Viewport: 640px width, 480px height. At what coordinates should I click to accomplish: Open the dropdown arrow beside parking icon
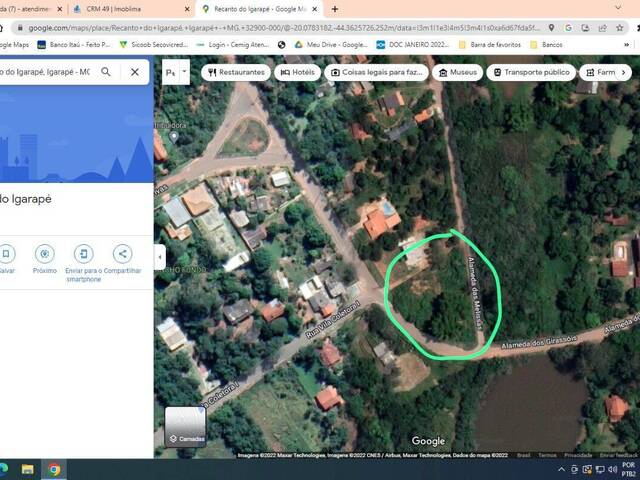pos(184,72)
